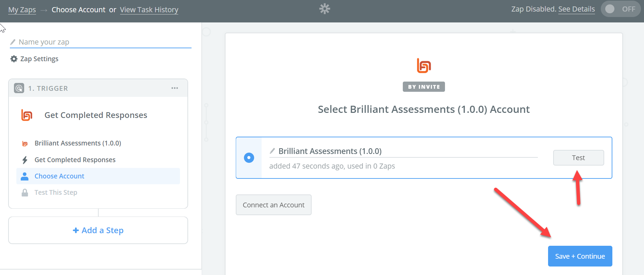The width and height of the screenshot is (644, 275).
Task: Click the lightning bolt icon for Get Completed Responses
Action: click(x=25, y=160)
